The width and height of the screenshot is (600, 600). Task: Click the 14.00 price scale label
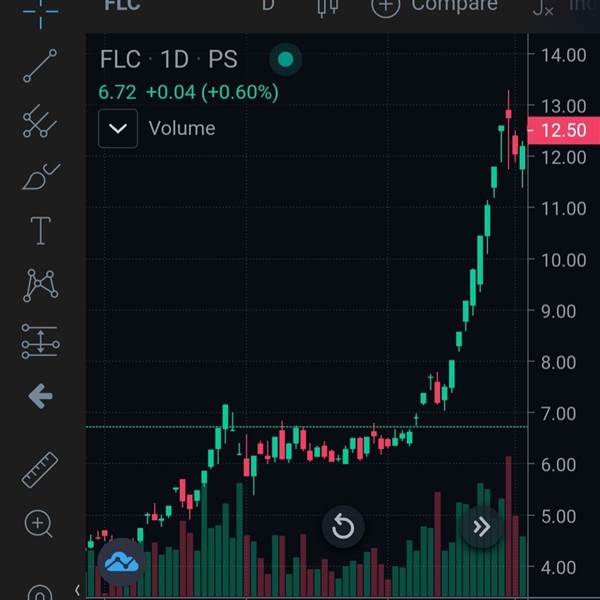pyautogui.click(x=564, y=55)
